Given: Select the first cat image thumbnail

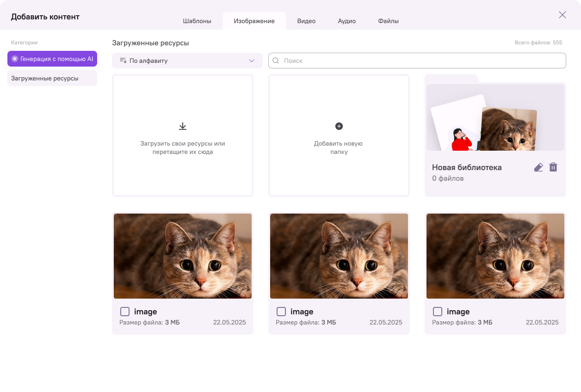Looking at the screenshot, I should pyautogui.click(x=183, y=256).
